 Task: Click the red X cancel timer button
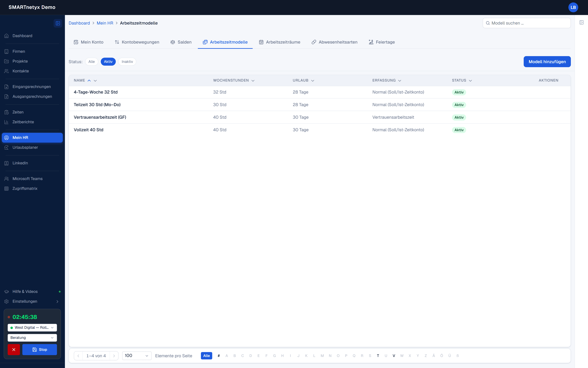pos(14,349)
